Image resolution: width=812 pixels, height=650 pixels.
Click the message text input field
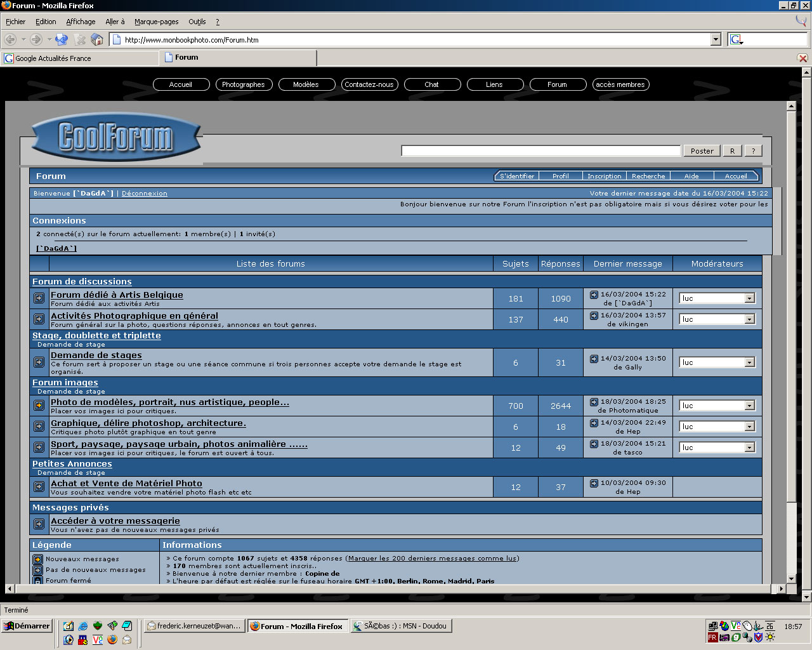tap(540, 150)
